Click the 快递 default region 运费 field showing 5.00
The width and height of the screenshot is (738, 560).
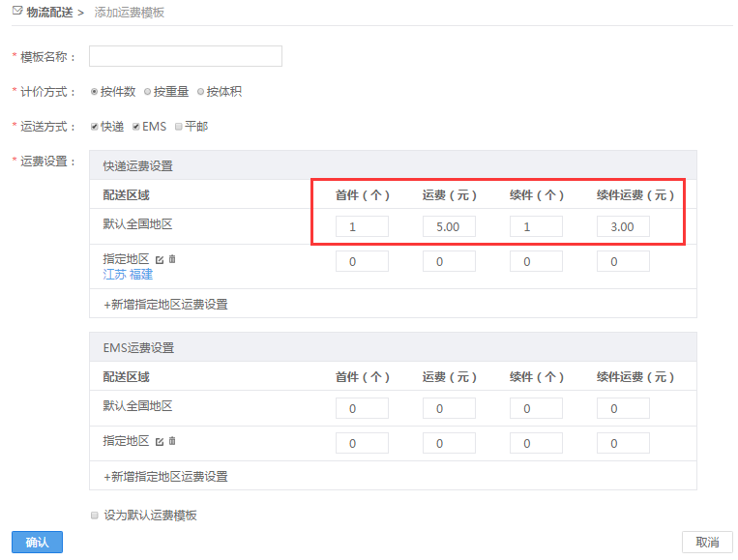[449, 227]
